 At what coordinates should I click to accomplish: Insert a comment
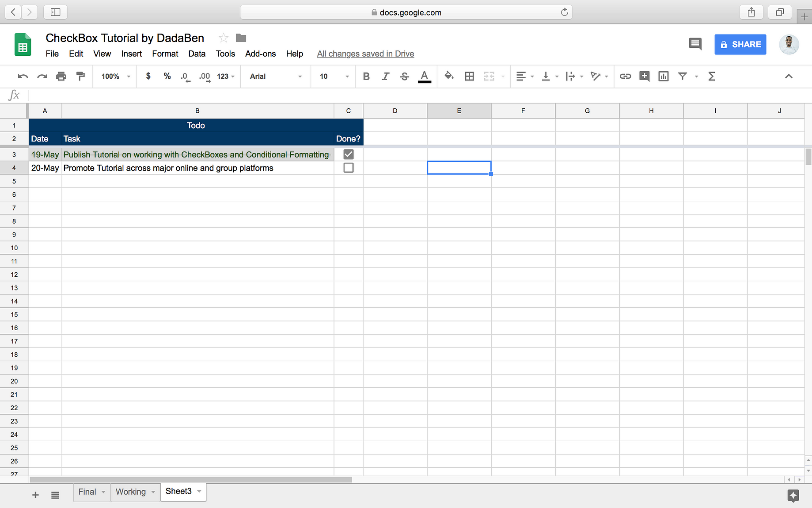click(644, 76)
